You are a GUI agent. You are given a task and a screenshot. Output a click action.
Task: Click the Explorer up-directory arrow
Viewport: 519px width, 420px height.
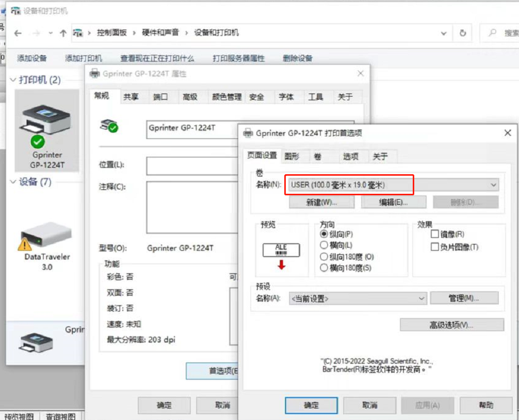[63, 33]
